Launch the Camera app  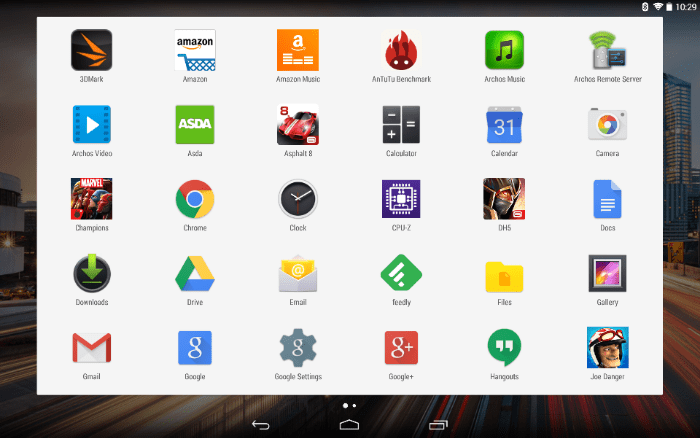(608, 125)
